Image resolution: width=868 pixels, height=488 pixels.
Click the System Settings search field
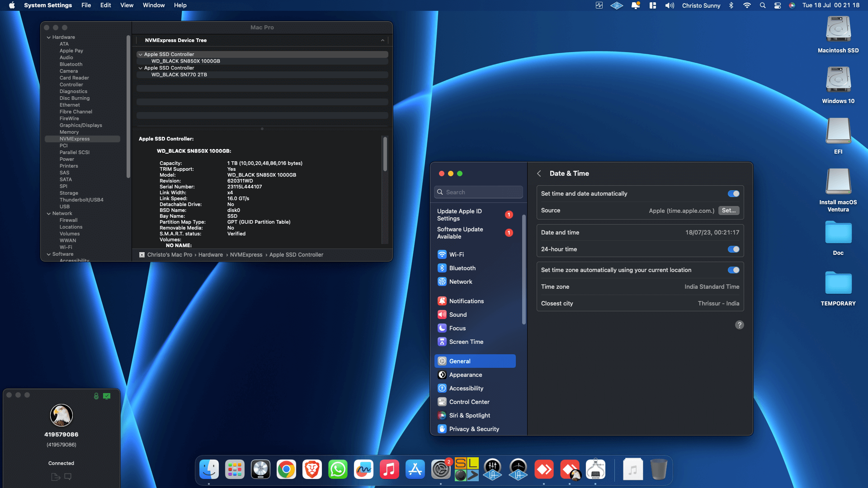tap(479, 192)
